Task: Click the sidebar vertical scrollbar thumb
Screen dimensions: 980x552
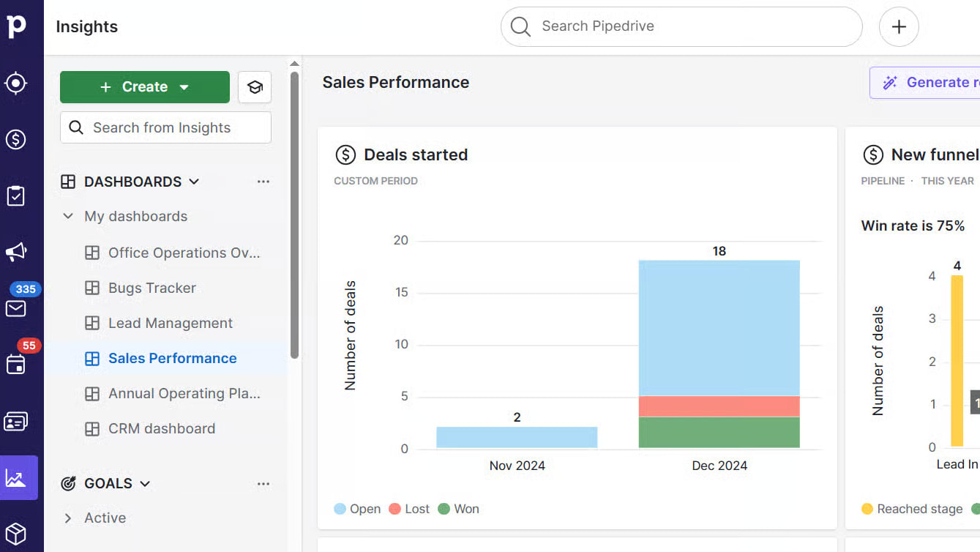Action: [294, 215]
